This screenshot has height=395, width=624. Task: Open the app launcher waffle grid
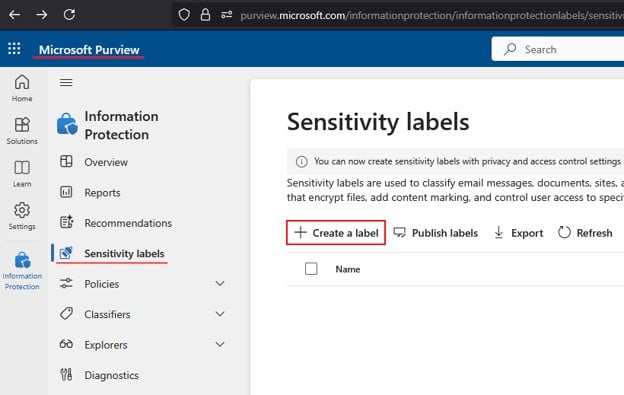point(14,49)
